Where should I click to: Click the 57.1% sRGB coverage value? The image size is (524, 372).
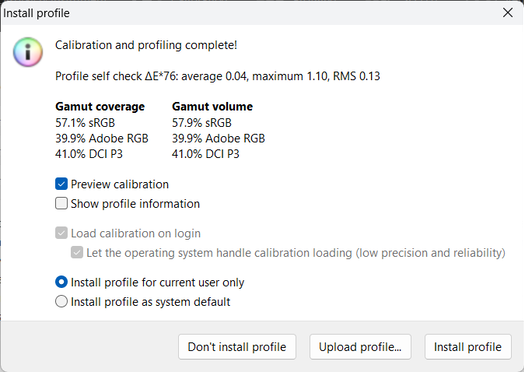[x=85, y=123]
